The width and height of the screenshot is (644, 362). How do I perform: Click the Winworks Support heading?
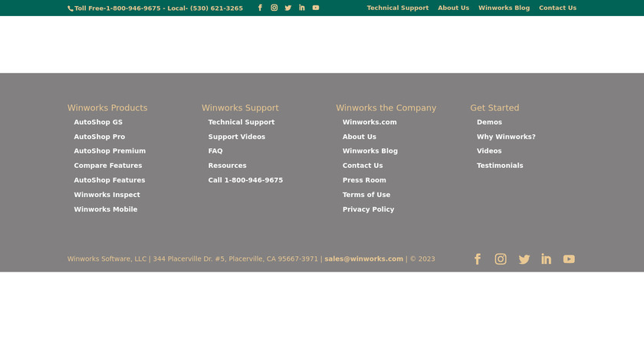[x=240, y=107]
